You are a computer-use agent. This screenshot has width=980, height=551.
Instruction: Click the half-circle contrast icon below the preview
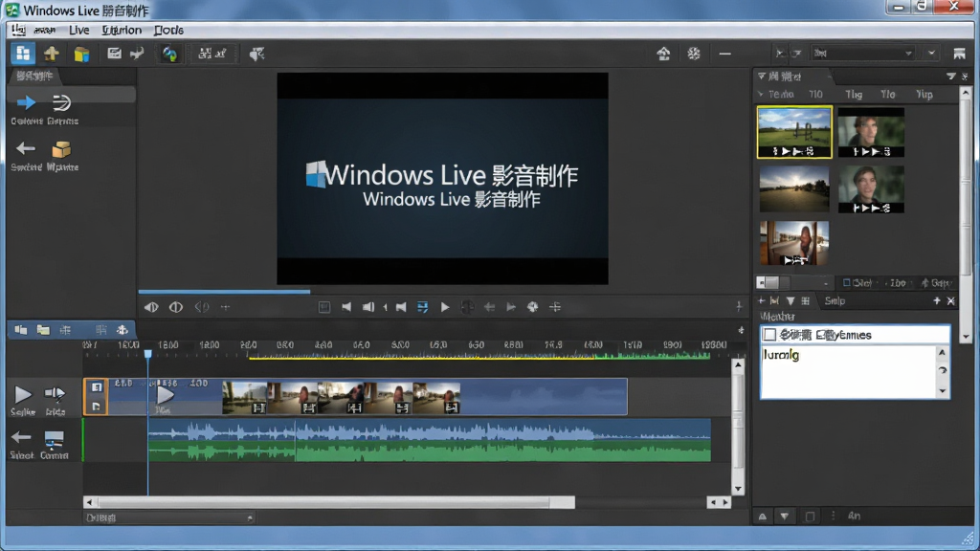tap(151, 307)
